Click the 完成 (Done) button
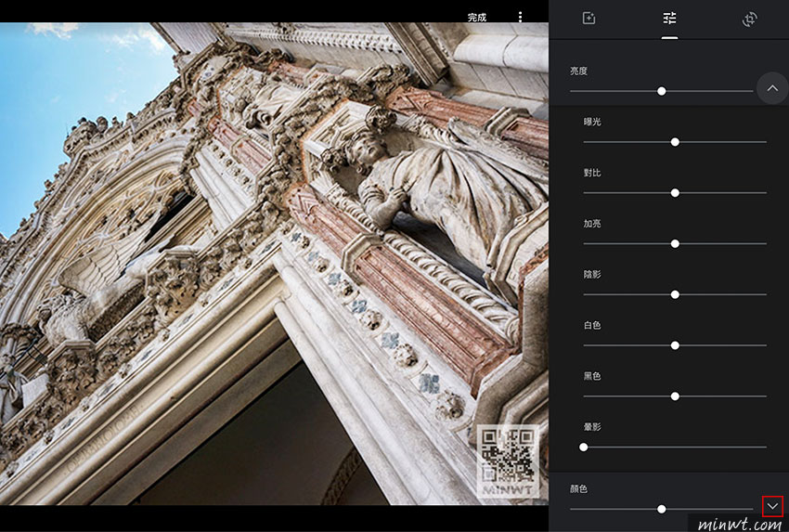This screenshot has height=532, width=789. click(x=477, y=17)
